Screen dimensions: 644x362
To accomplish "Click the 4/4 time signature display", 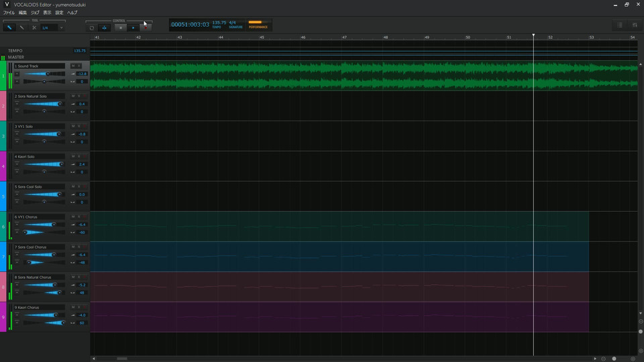I will 233,23.
